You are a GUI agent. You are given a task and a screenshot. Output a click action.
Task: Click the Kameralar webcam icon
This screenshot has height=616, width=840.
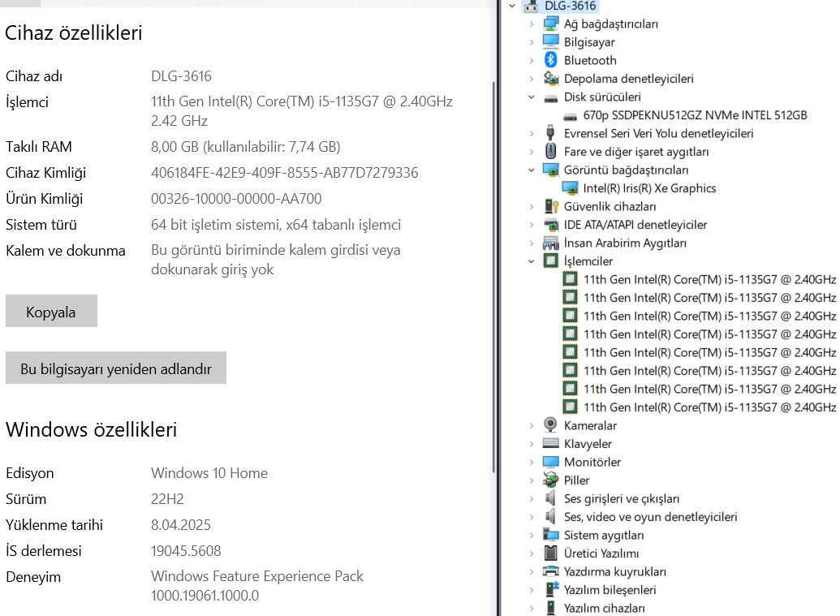click(550, 424)
